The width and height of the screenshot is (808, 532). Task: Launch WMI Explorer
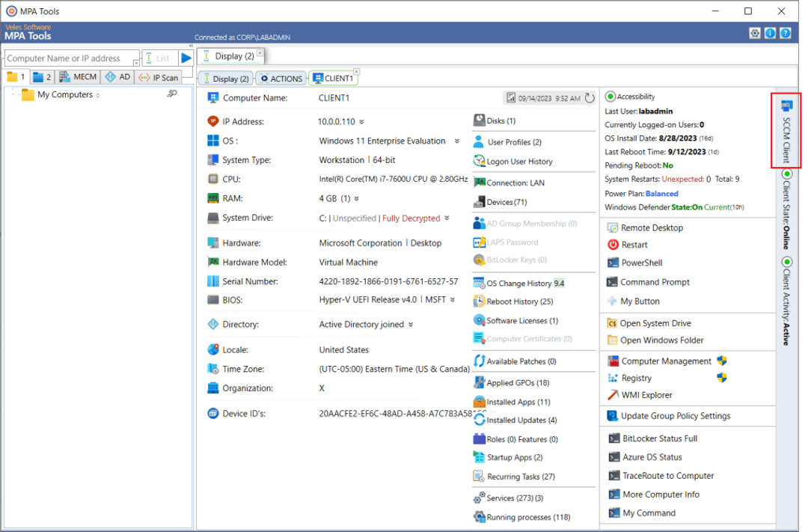tap(640, 395)
